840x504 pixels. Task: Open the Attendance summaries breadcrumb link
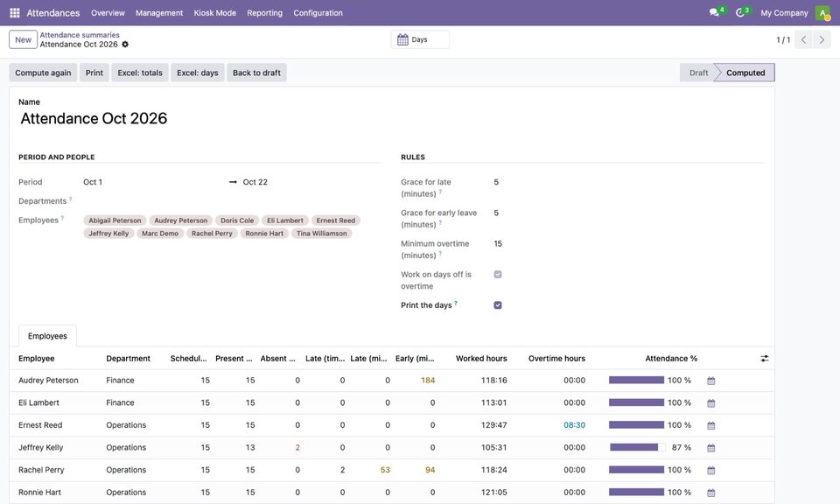point(80,35)
